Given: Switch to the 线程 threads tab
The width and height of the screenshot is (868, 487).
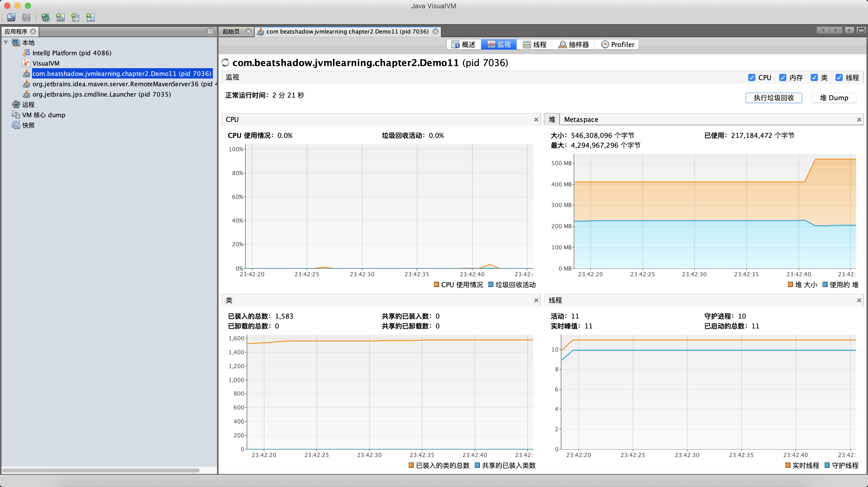Looking at the screenshot, I should click(x=535, y=44).
